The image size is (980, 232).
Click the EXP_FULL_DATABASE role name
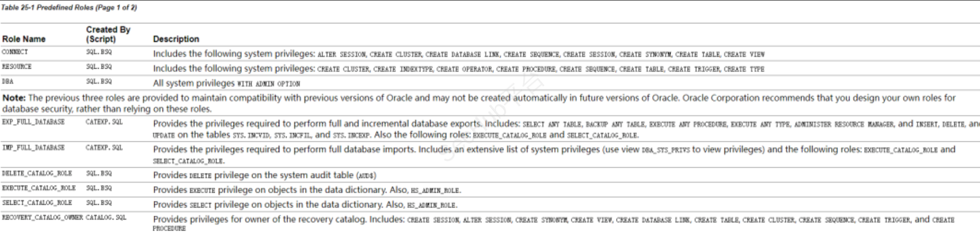pos(34,122)
